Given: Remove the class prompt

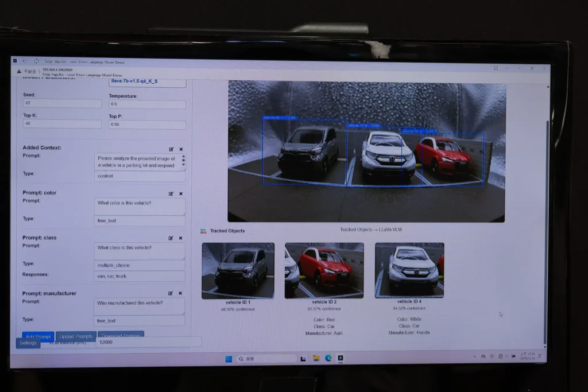Looking at the screenshot, I should click(x=181, y=238).
